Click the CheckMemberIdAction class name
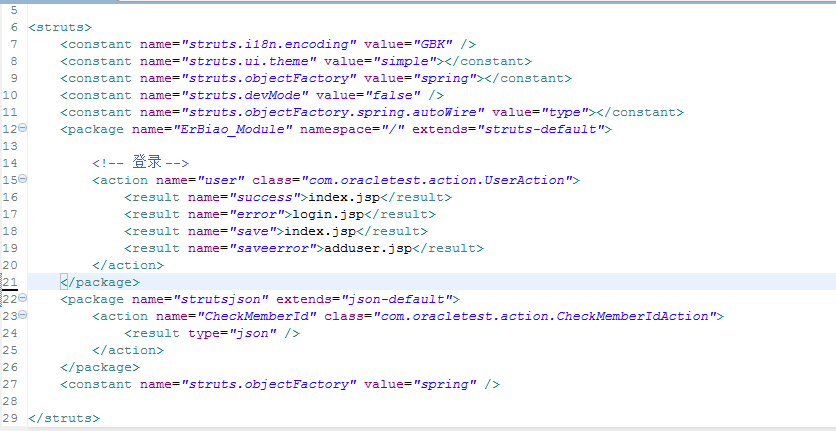This screenshot has width=836, height=431. [544, 316]
